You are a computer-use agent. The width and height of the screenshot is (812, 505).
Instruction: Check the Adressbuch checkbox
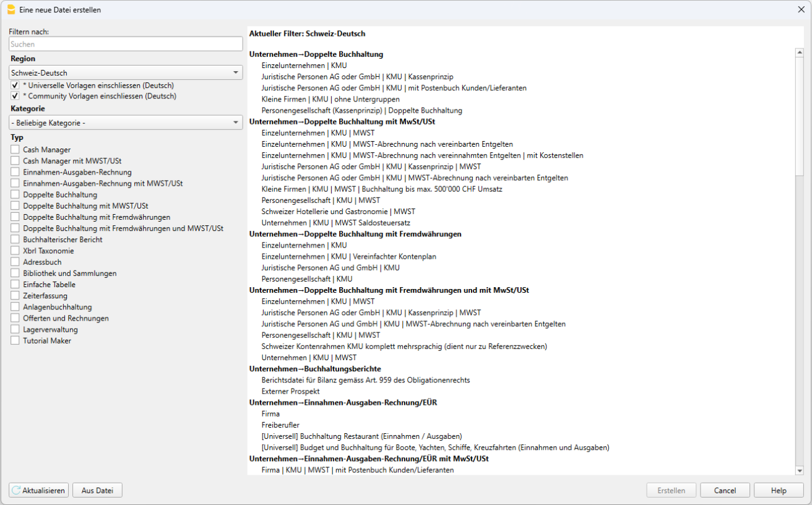(x=15, y=262)
